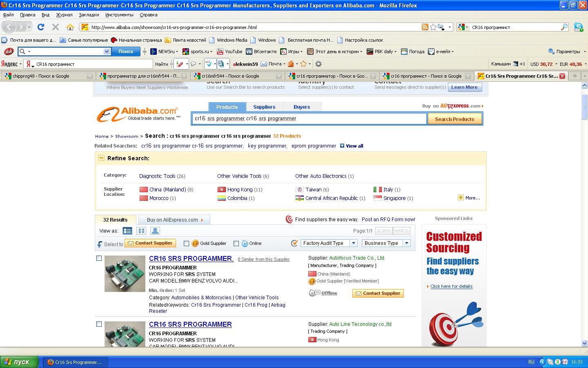
Task: Open YouTube from the Ask toolbar
Action: [x=229, y=52]
